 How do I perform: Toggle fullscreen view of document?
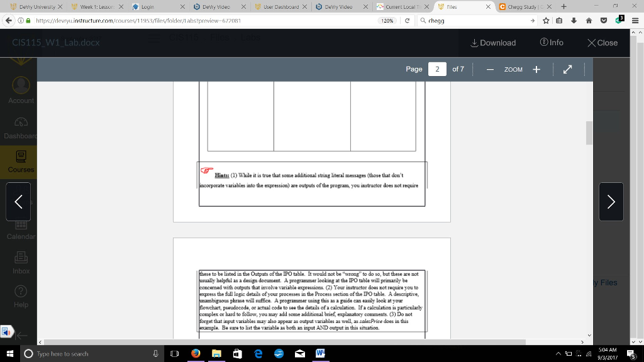[567, 69]
